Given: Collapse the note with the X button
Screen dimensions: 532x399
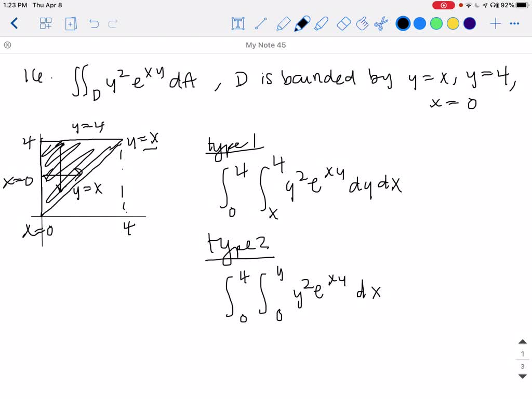Looking at the screenshot, I should click(7, 45).
